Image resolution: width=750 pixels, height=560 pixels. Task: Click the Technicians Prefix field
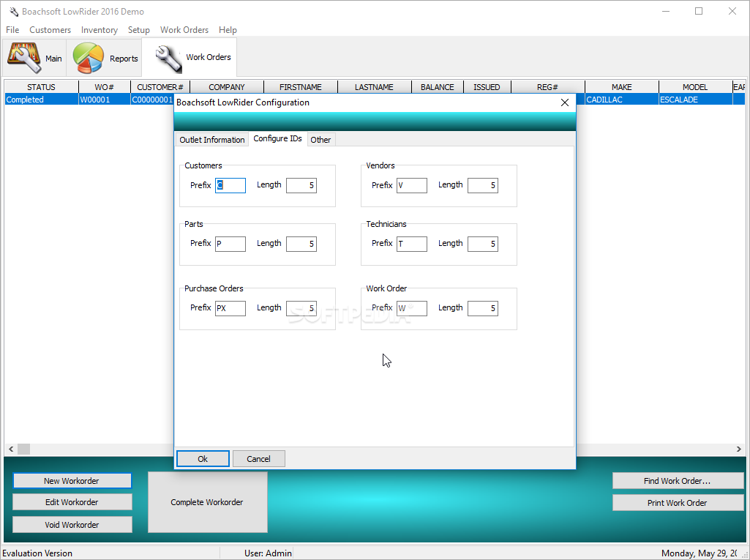pyautogui.click(x=412, y=244)
